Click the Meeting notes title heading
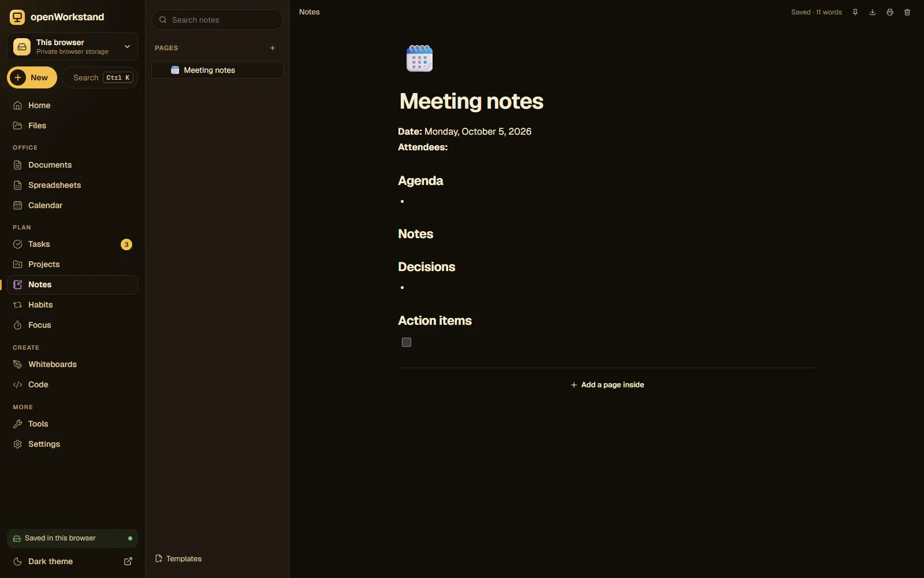 tap(471, 101)
